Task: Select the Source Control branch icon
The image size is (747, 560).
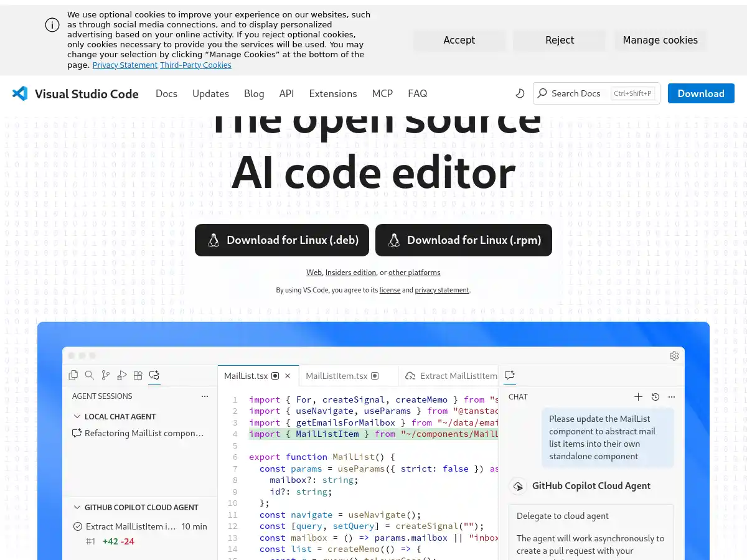Action: click(105, 375)
